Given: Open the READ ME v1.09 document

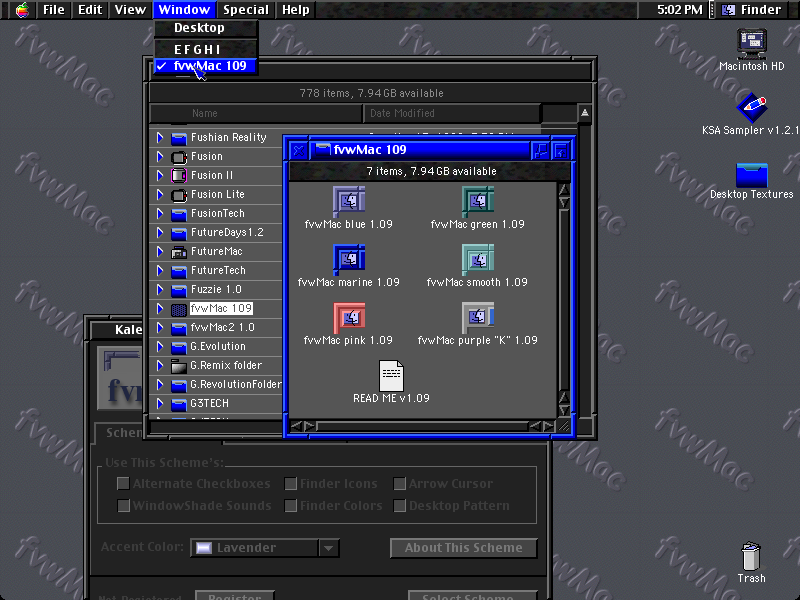Looking at the screenshot, I should coord(391,376).
